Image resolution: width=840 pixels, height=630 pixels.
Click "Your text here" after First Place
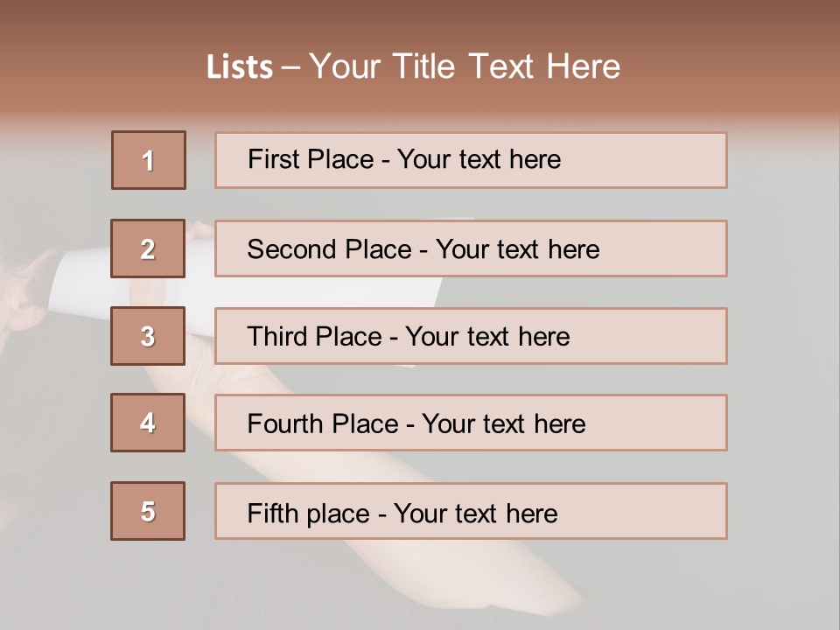[479, 159]
